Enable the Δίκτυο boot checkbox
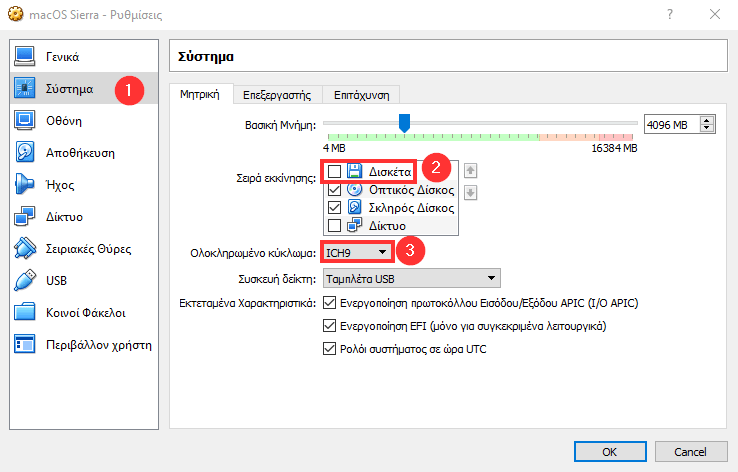This screenshot has width=738, height=472. pyautogui.click(x=334, y=225)
